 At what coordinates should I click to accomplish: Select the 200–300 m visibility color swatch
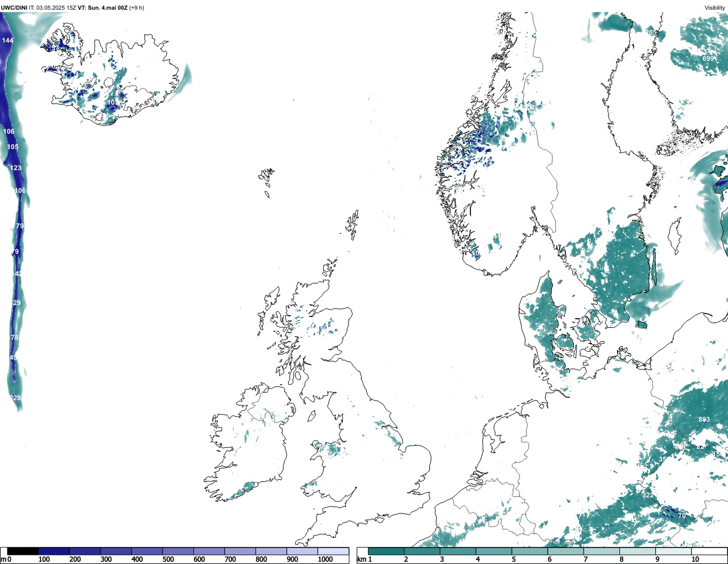tap(85, 551)
